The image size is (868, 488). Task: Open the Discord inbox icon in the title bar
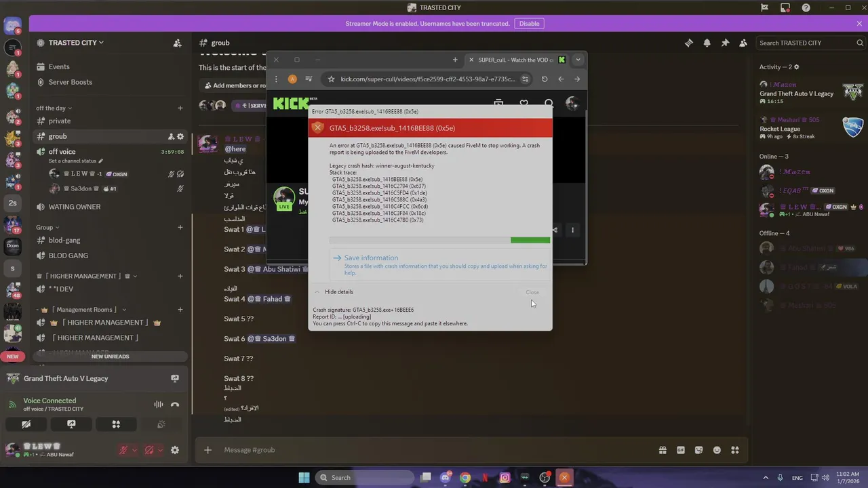point(785,7)
